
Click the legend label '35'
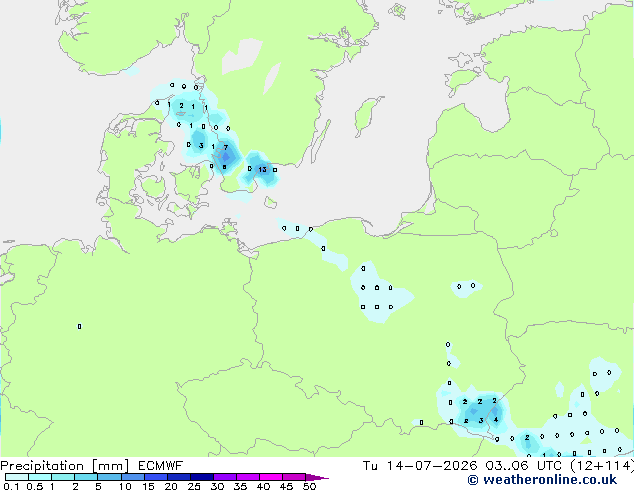tap(240, 486)
